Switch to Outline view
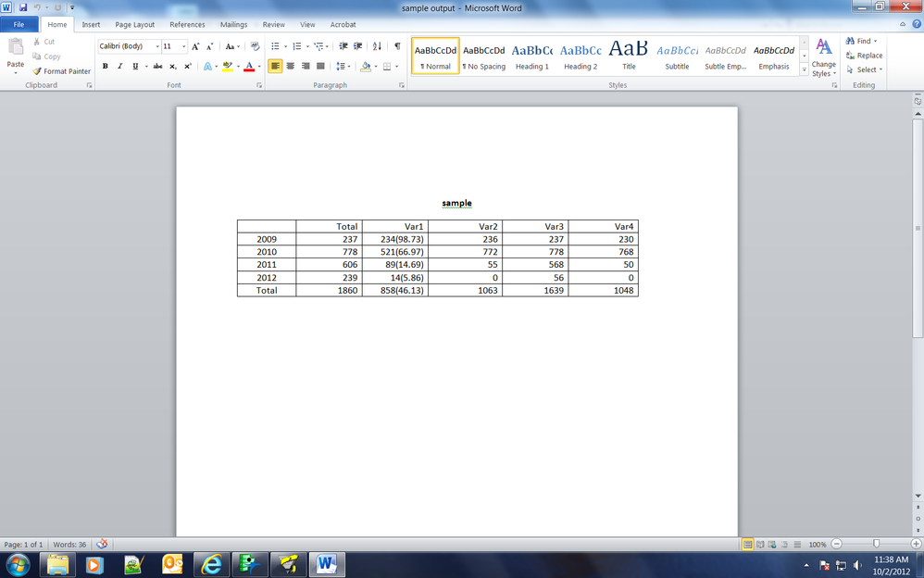The width and height of the screenshot is (924, 578). [x=784, y=545]
